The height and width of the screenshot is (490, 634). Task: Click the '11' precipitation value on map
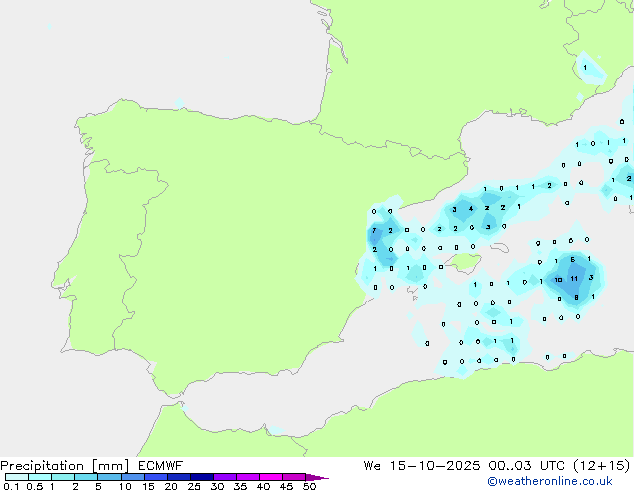574,279
